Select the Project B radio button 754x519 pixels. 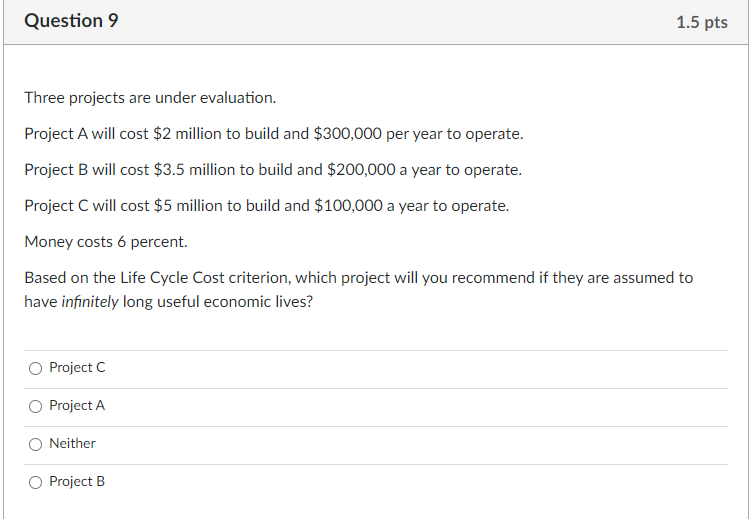(36, 482)
